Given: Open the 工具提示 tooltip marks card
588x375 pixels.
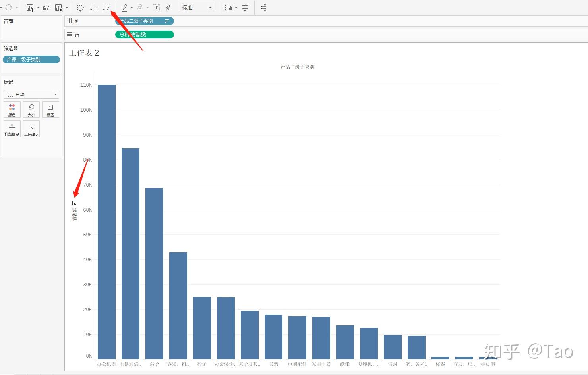Looking at the screenshot, I should pos(31,129).
